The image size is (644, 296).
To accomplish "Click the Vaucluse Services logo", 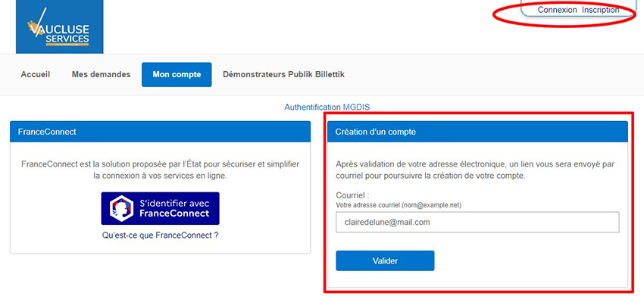I will 60,26.
